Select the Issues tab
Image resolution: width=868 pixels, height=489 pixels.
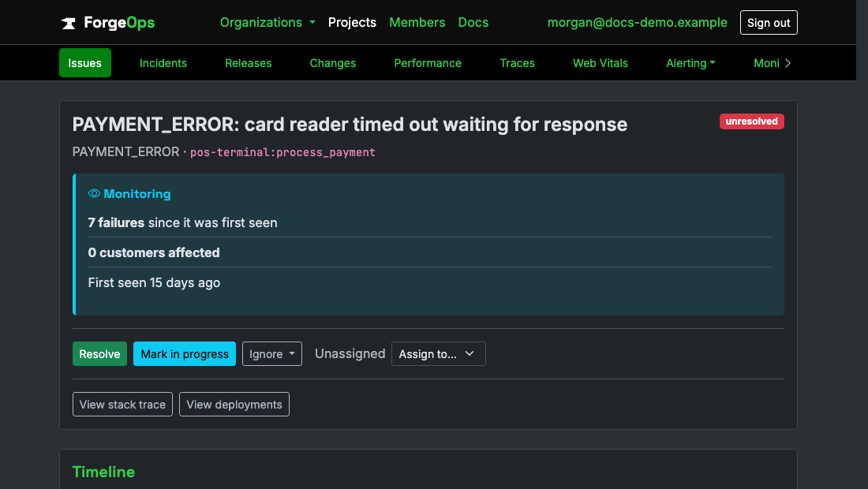[x=84, y=63]
